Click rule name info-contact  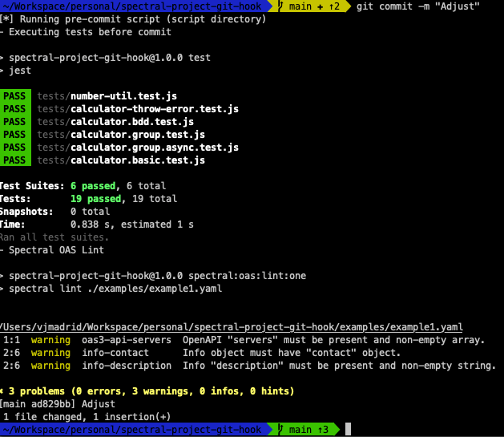pyautogui.click(x=115, y=353)
